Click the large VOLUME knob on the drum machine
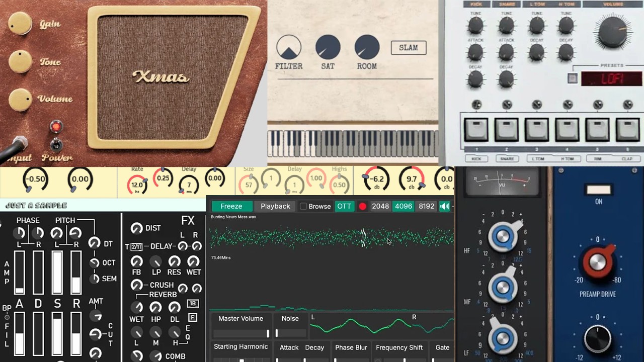 [613, 31]
